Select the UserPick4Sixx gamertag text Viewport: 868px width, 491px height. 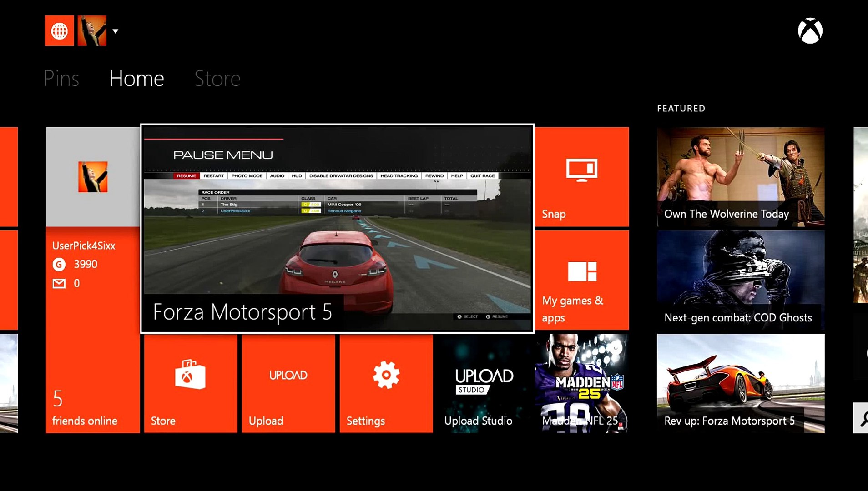click(84, 245)
